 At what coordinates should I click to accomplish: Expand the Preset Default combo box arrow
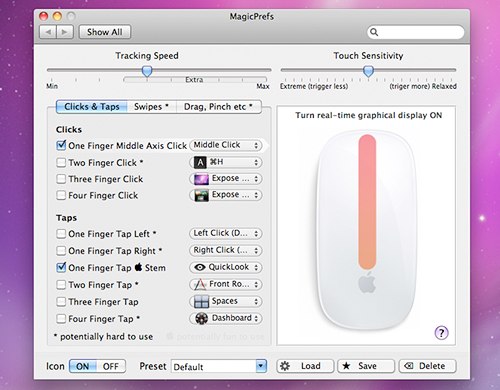261,366
